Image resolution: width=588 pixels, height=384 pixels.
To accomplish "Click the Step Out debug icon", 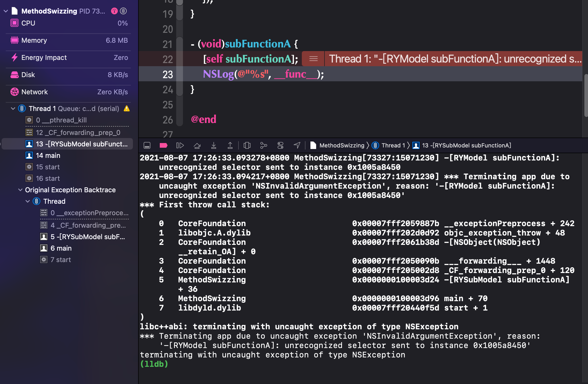I will [x=230, y=145].
